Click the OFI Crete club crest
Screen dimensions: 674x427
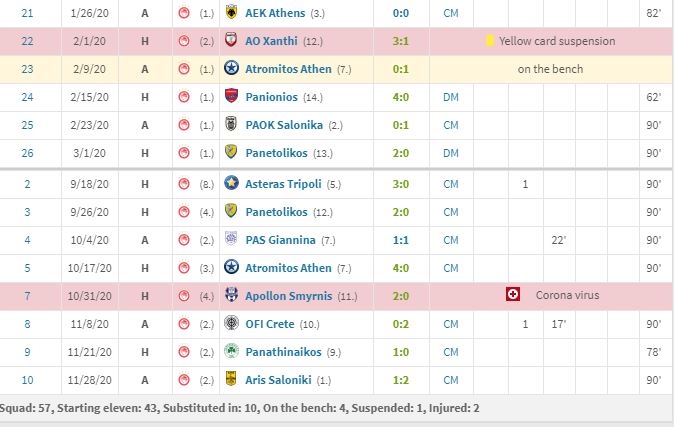pyautogui.click(x=231, y=323)
